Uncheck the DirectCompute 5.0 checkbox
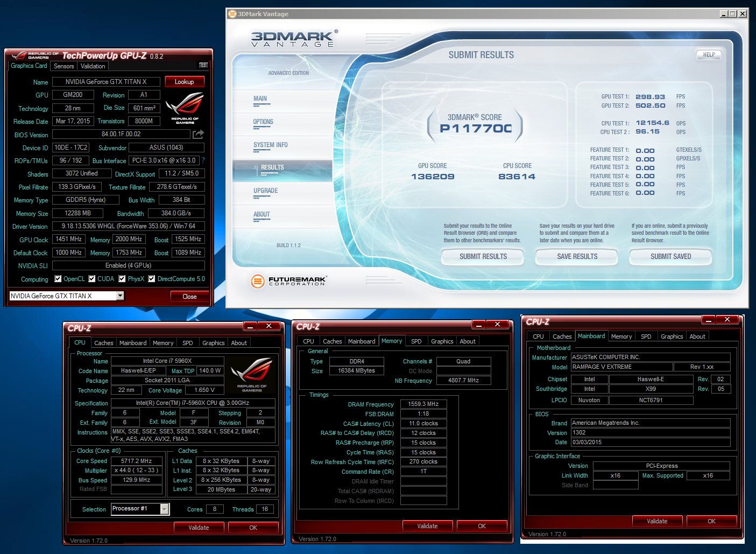 (152, 279)
